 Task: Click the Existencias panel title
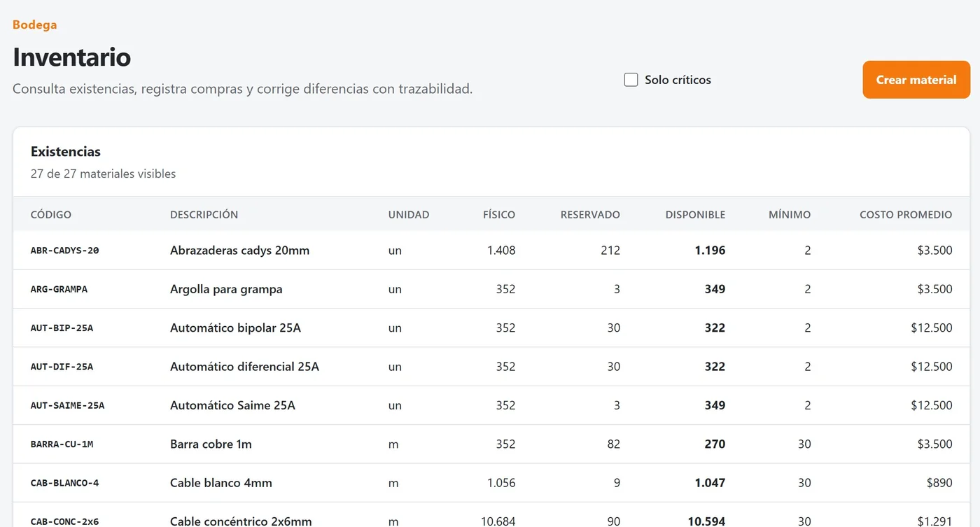(x=66, y=152)
